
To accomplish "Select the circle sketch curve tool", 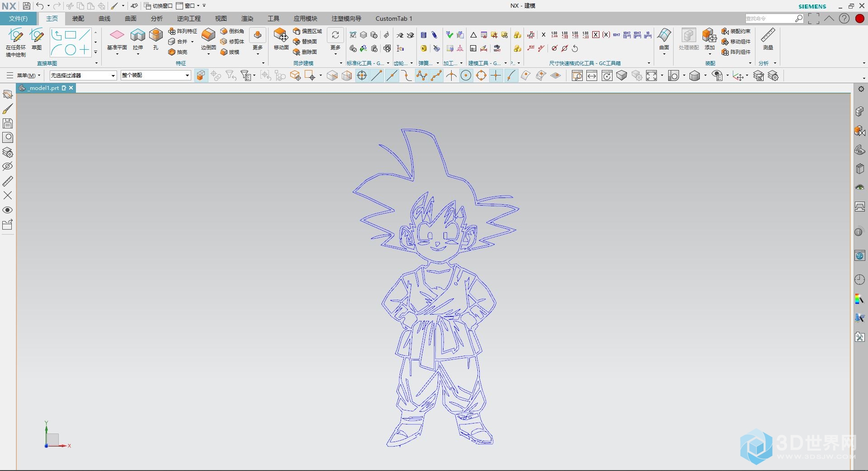I will (x=71, y=50).
